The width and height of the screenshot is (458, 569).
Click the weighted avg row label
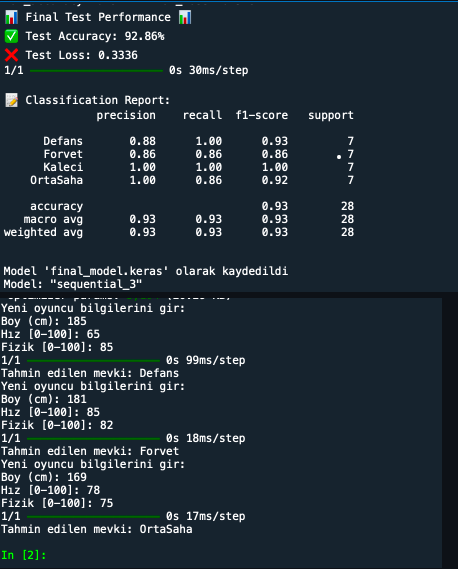pyautogui.click(x=43, y=232)
